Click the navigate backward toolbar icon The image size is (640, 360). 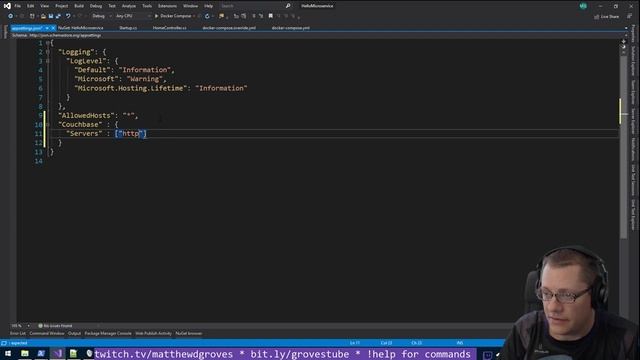tap(11, 16)
